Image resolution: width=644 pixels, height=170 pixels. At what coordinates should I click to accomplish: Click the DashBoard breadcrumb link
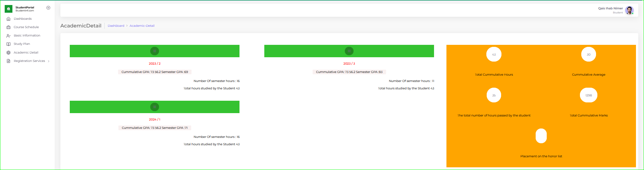116,26
